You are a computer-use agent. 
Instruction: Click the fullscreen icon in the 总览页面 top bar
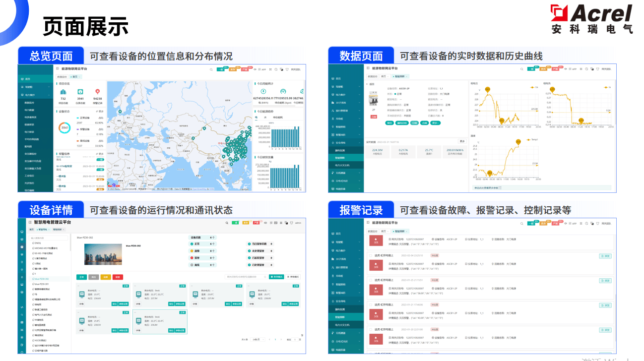tap(269, 69)
